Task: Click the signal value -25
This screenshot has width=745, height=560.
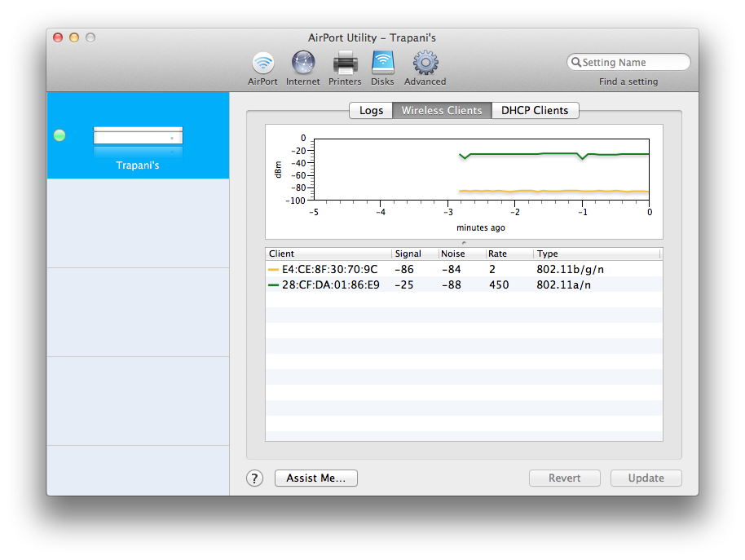Action: pyautogui.click(x=404, y=285)
